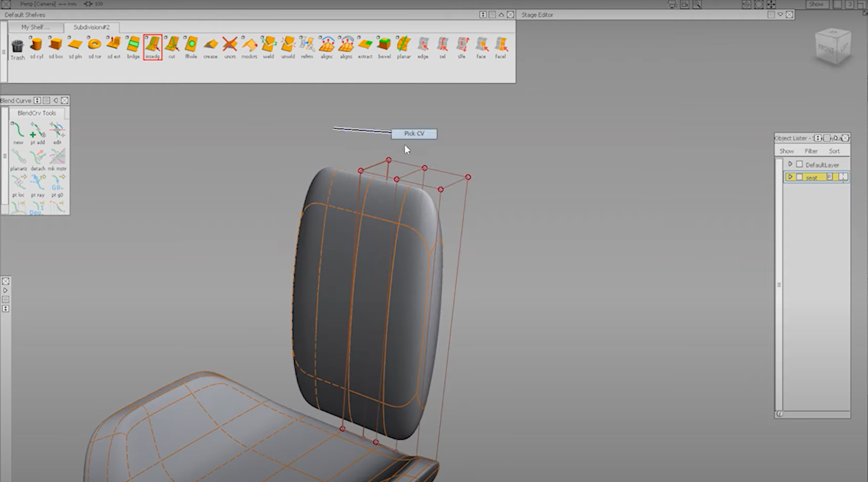Open the Show menu in Object Lister

pyautogui.click(x=787, y=151)
